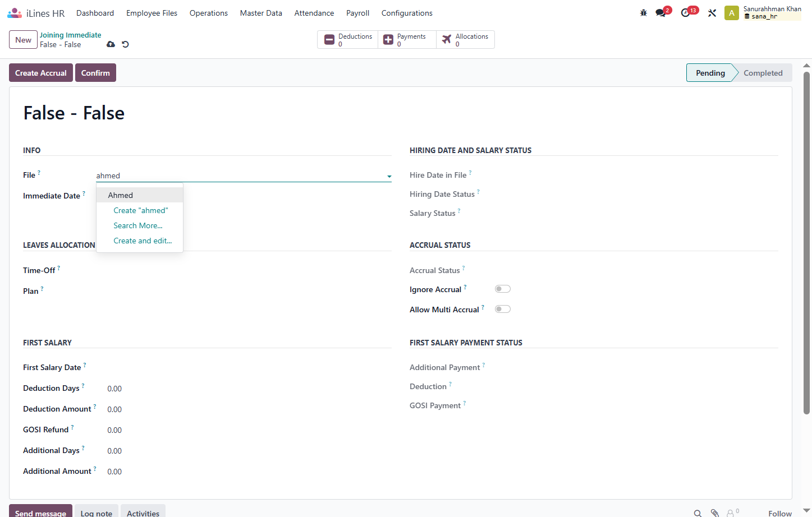Go to Joining Immediate breadcrumb
Viewport: 812px width, 517px height.
coord(70,35)
